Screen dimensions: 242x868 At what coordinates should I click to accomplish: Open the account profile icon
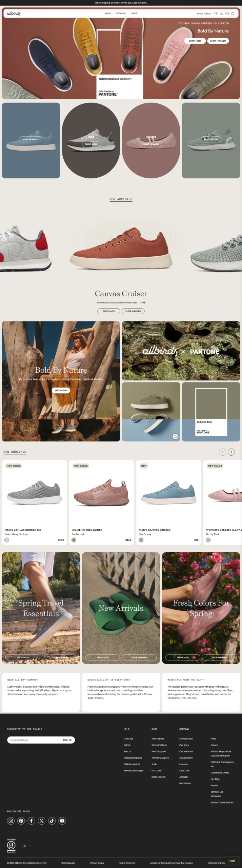click(221, 14)
